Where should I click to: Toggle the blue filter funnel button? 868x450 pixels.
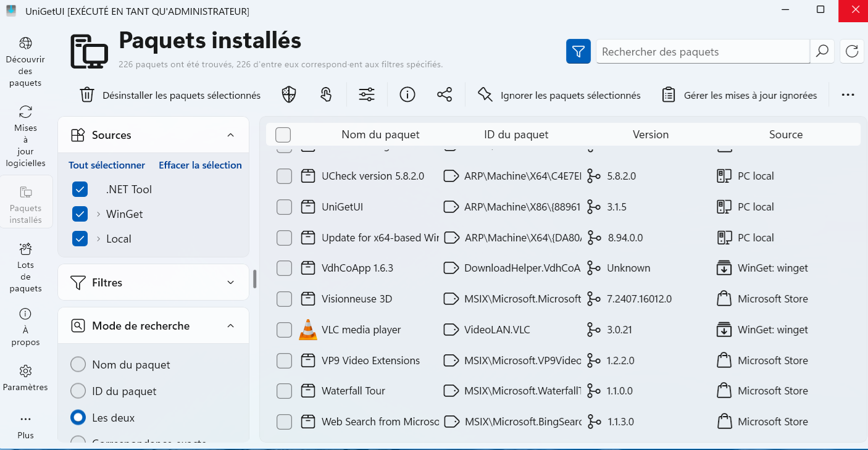[578, 51]
